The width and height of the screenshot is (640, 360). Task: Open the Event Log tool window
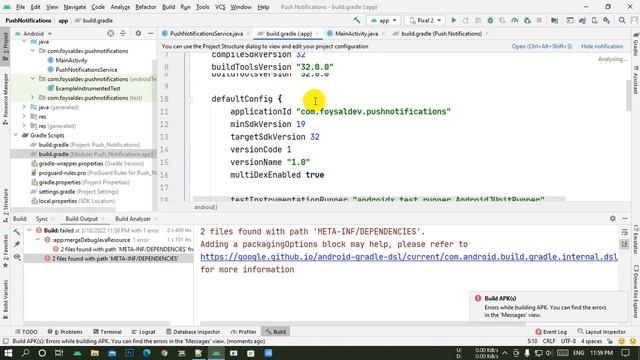(x=551, y=332)
